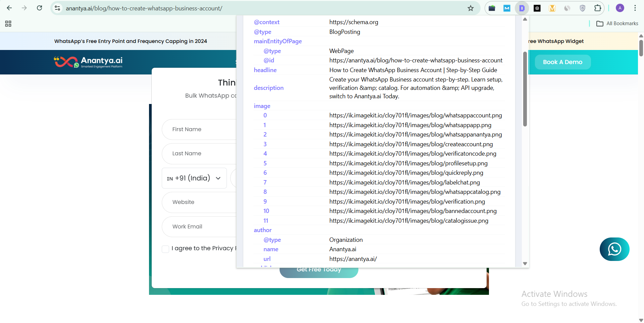Screen dimensions: 644x323
Task: Click the @id URL value
Action: [x=416, y=60]
